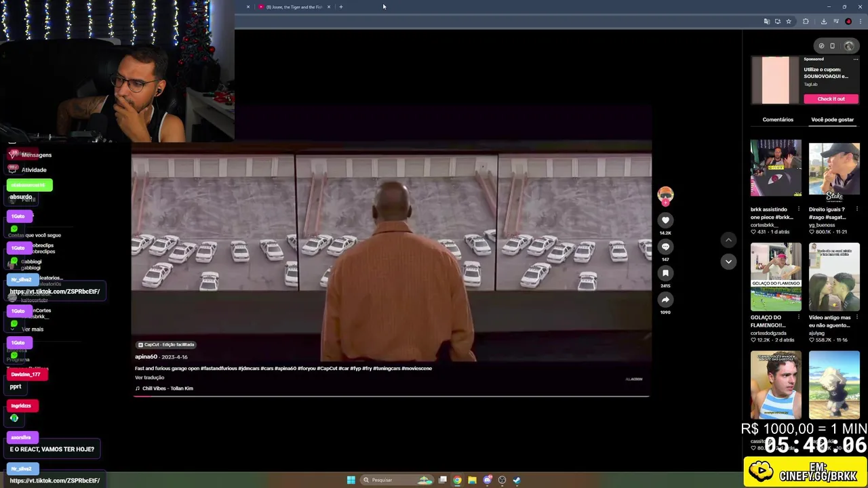Image resolution: width=868 pixels, height=488 pixels.
Task: Click the Check it out ad button
Action: point(831,99)
